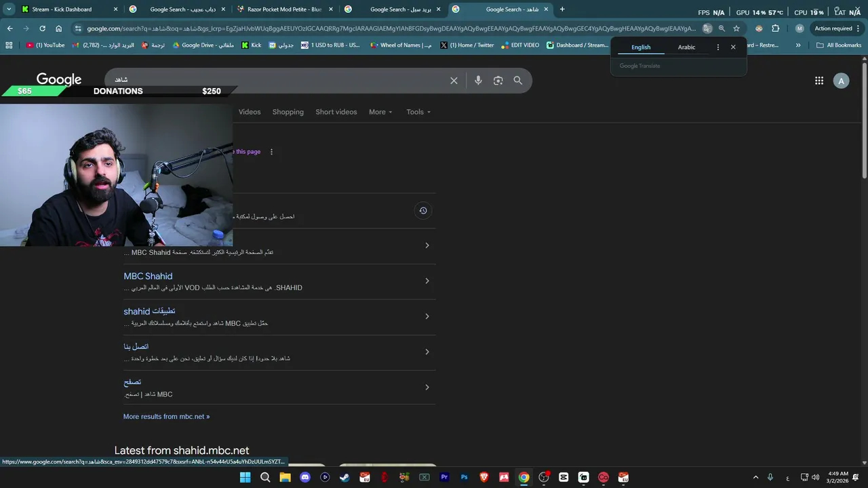Open the Chrome extensions puzzle menu
868x488 pixels.
tap(776, 28)
